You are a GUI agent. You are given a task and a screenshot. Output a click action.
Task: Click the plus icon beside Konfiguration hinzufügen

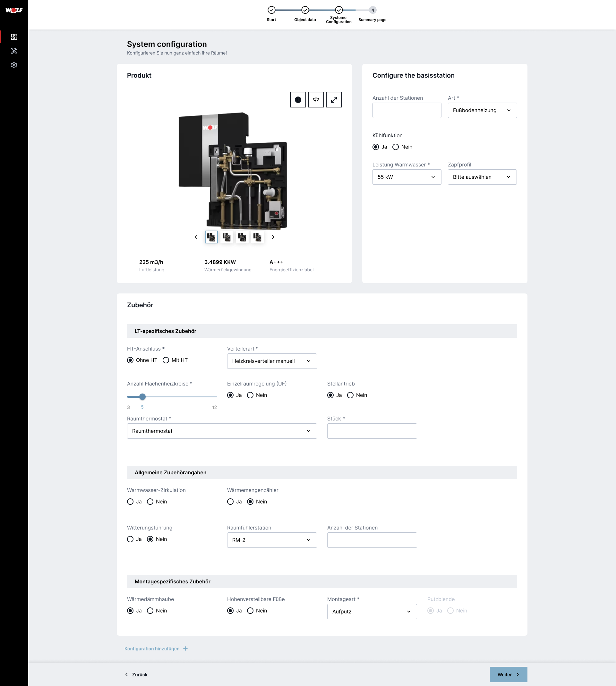click(185, 648)
